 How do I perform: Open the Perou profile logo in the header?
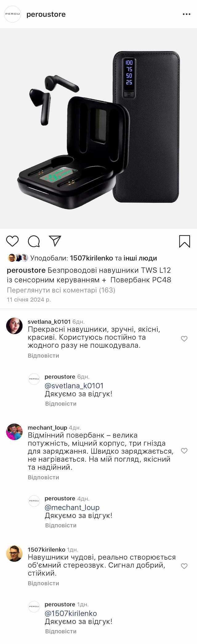pos(12,14)
